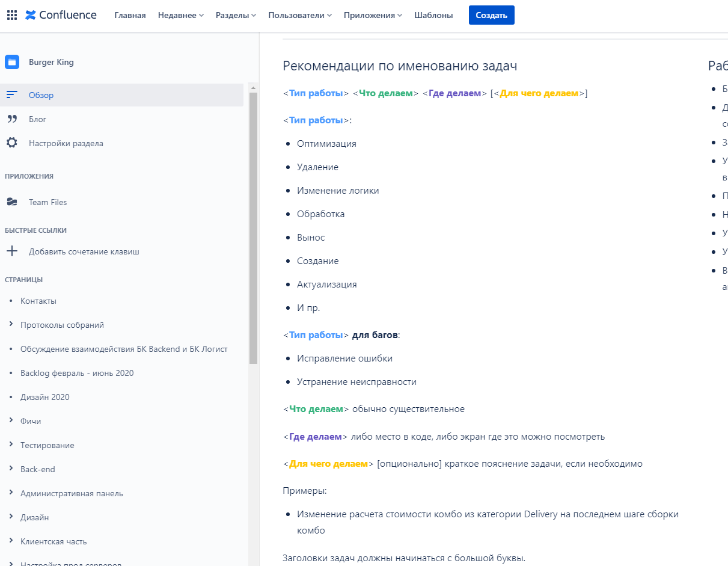Click the Team Files app icon
Image resolution: width=728 pixels, height=566 pixels.
[12, 202]
